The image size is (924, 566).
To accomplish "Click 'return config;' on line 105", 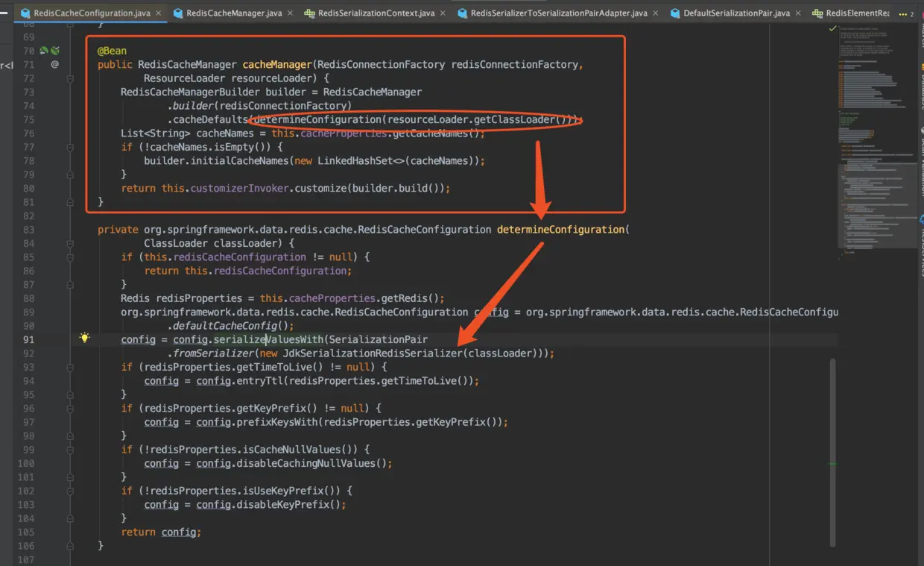I will (x=161, y=532).
